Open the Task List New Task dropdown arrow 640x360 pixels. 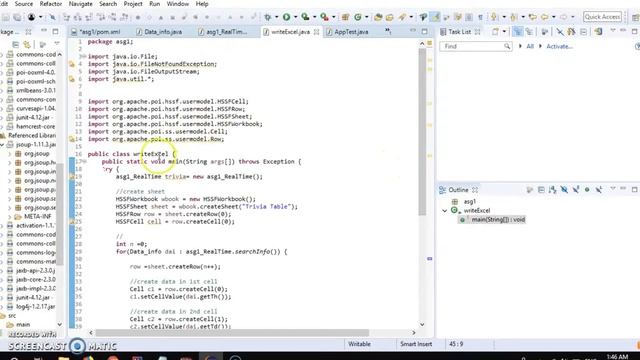click(504, 31)
